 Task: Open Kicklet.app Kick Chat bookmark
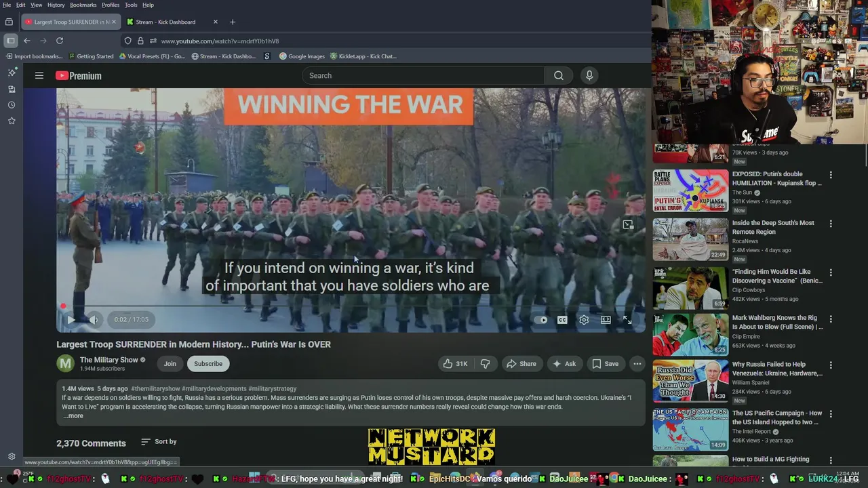[363, 56]
